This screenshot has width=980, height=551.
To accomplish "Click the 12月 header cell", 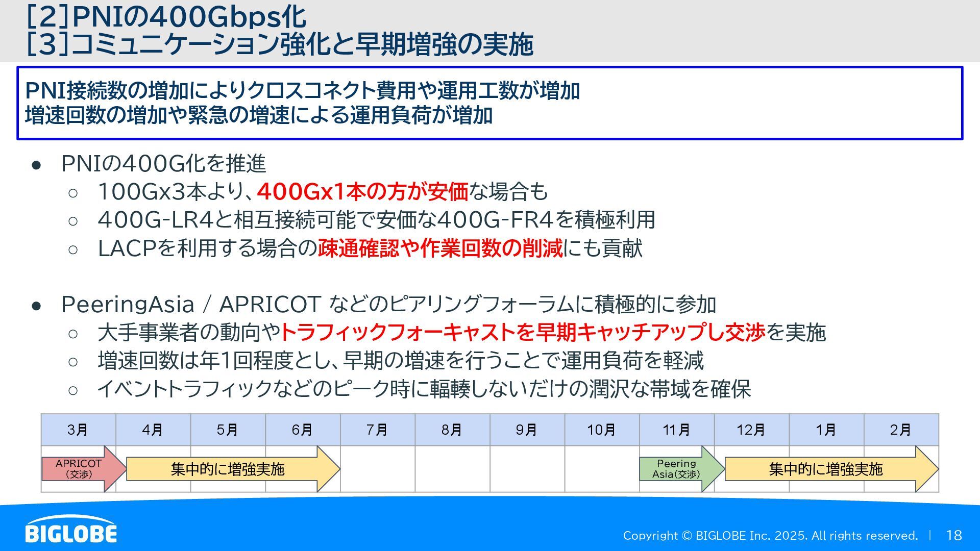I will pyautogui.click(x=751, y=430).
